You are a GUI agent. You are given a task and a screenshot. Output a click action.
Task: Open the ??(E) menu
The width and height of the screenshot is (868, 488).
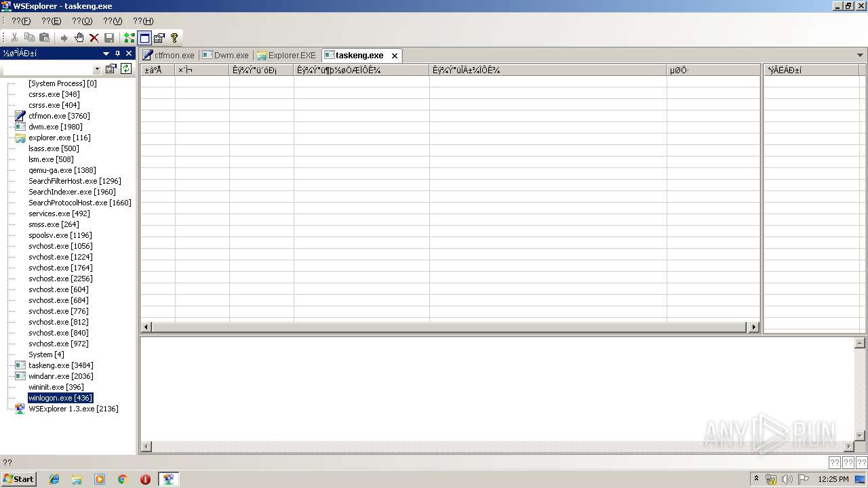point(52,21)
